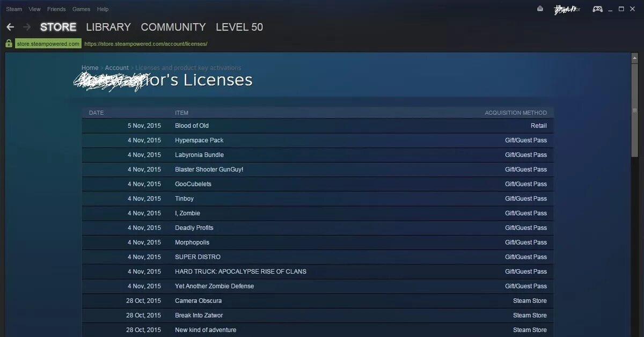Select the I, Zombie item
The image size is (644, 337).
tap(187, 213)
